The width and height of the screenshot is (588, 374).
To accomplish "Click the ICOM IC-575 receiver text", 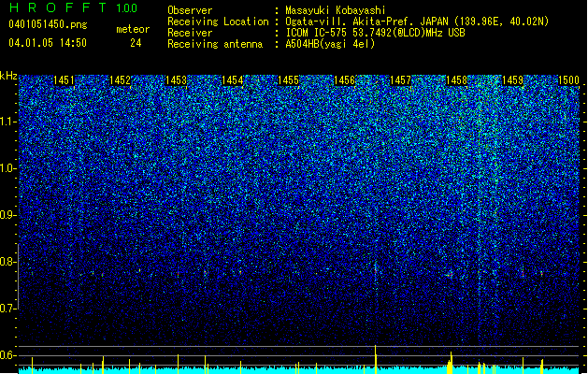I will pyautogui.click(x=375, y=33).
